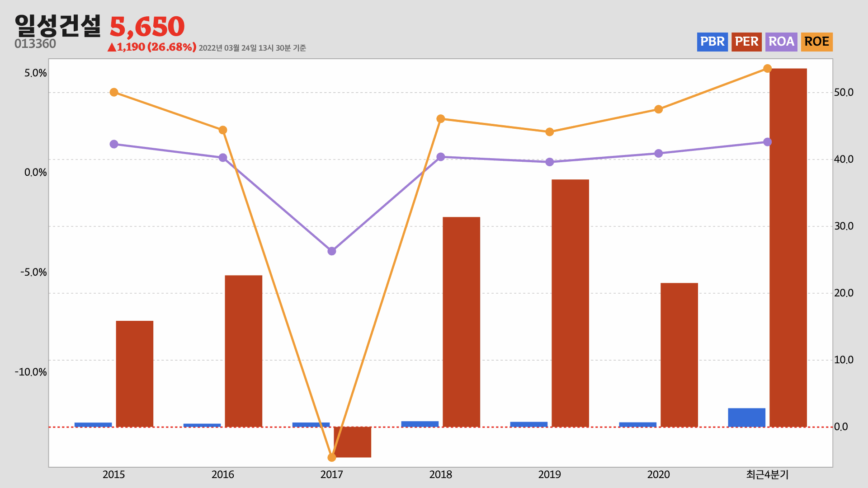Click the 2020 PER bar
This screenshot has width=868, height=488.
[679, 355]
